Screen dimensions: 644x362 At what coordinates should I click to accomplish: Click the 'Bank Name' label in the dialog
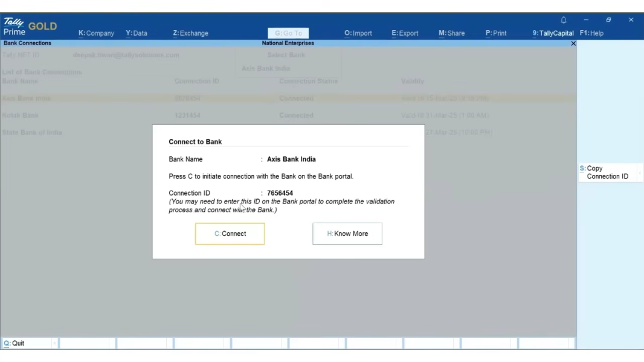coord(185,159)
